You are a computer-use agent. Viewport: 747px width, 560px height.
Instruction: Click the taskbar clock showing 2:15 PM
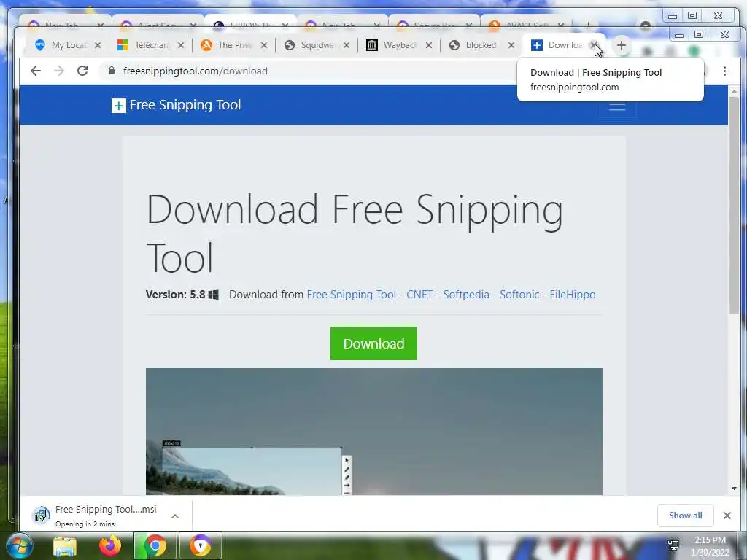[x=710, y=545]
